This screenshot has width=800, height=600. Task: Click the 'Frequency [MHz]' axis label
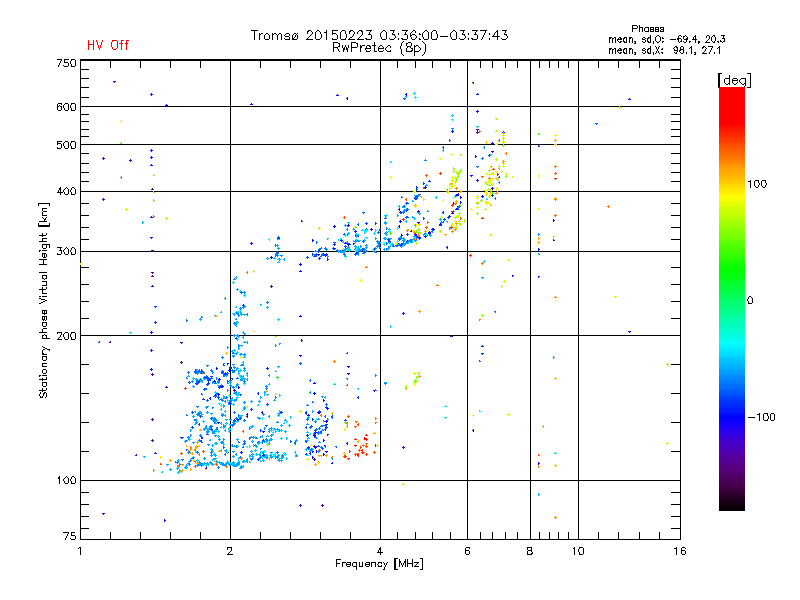coord(379,564)
